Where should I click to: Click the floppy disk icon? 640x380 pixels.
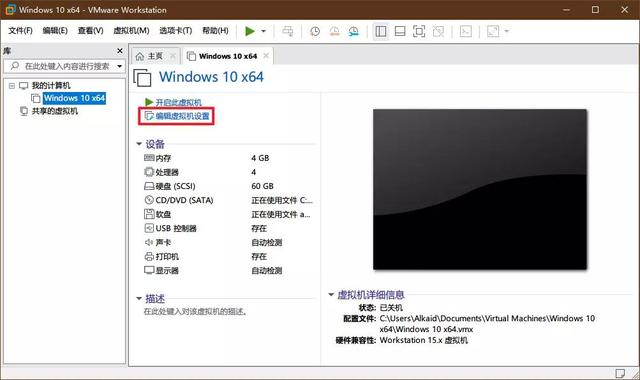click(x=149, y=214)
